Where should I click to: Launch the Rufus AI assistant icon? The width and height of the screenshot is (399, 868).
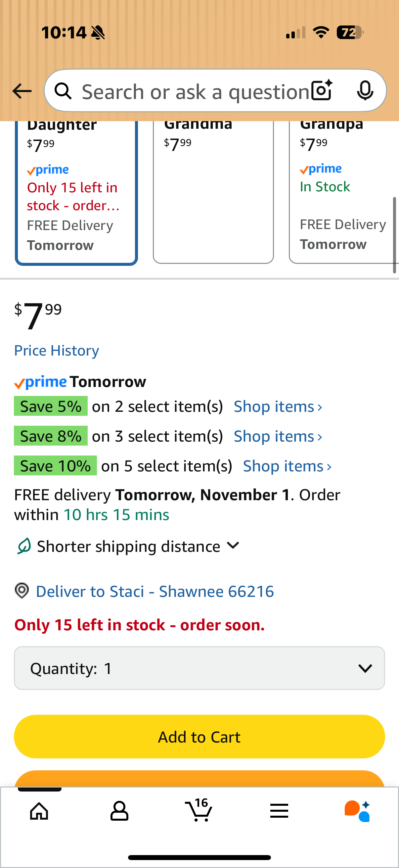pyautogui.click(x=357, y=811)
